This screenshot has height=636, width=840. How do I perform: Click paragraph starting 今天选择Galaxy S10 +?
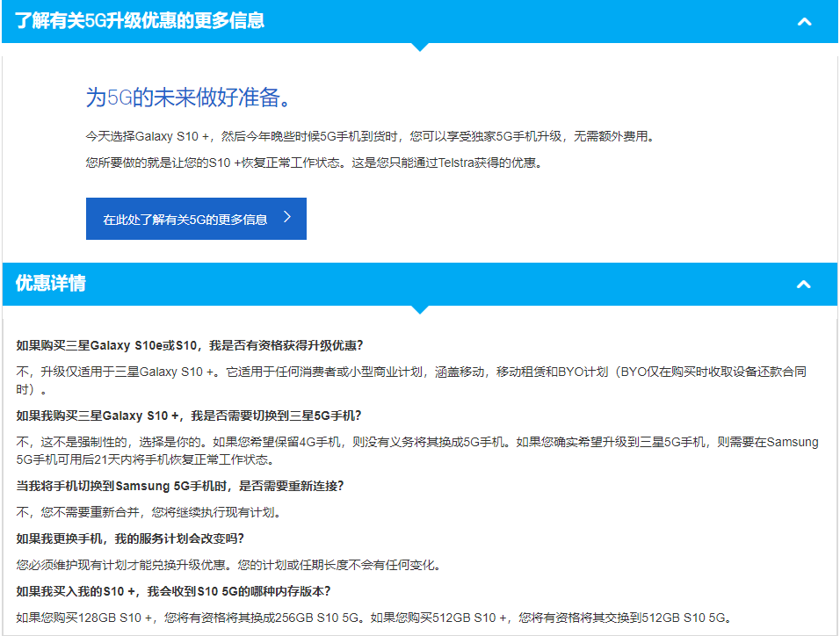point(371,137)
